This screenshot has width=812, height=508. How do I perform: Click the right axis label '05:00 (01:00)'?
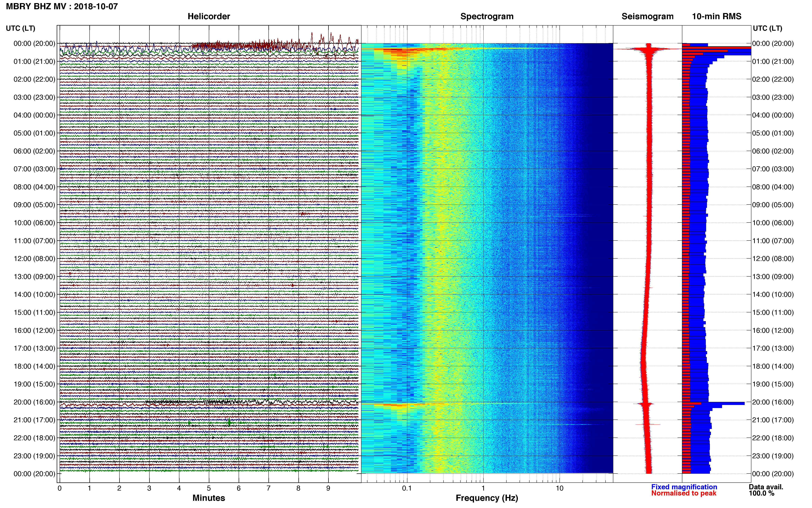[x=773, y=133]
